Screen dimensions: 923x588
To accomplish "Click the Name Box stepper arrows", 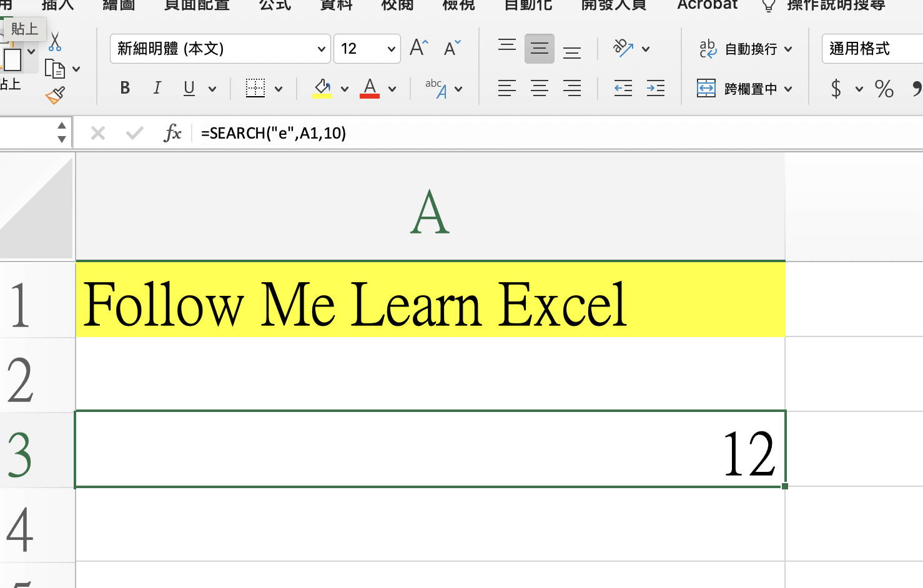I will 61,133.
